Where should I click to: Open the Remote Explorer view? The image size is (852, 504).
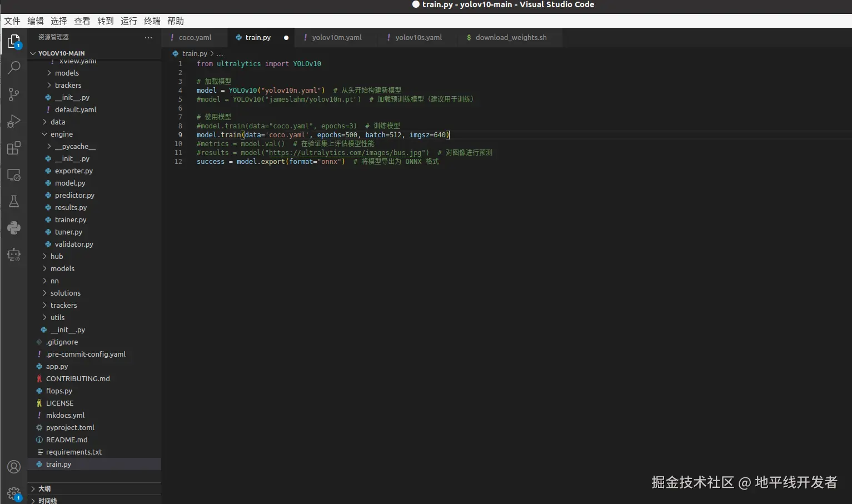pos(14,174)
